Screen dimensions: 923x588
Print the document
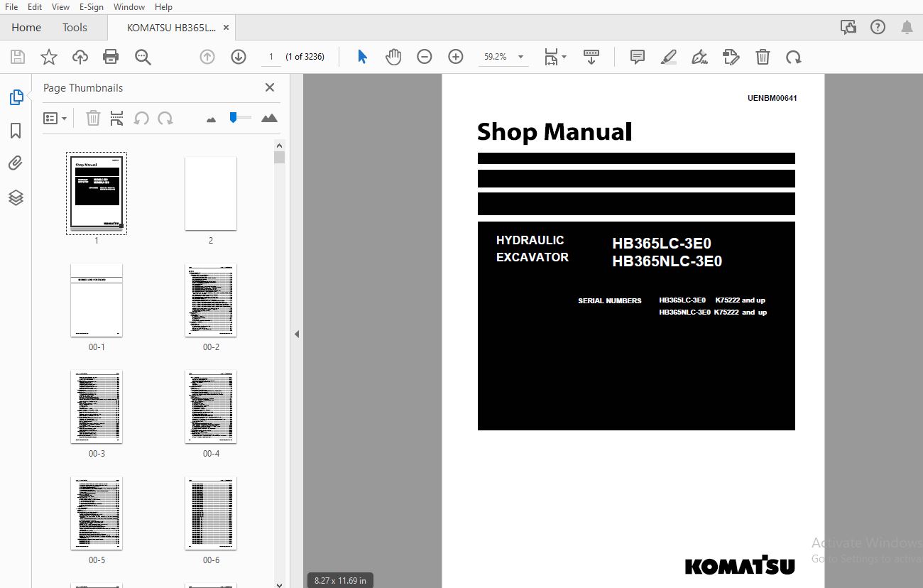click(111, 57)
